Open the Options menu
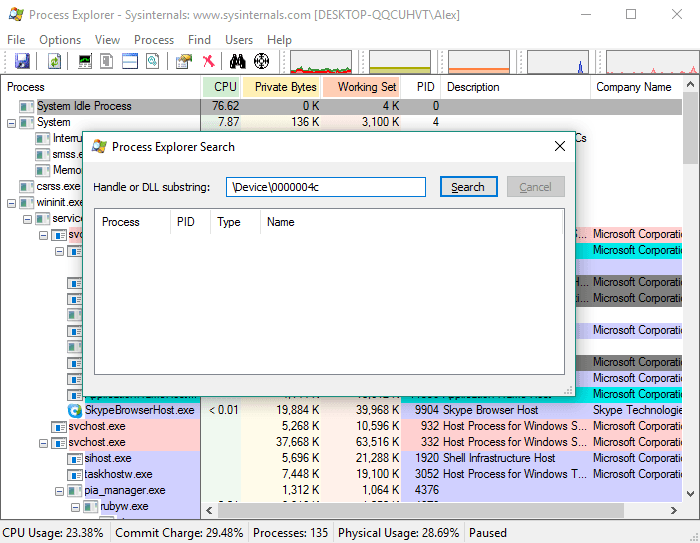The width and height of the screenshot is (700, 543). [x=60, y=40]
